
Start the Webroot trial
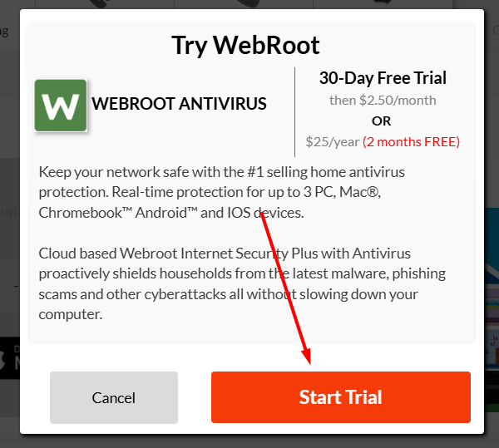[341, 397]
